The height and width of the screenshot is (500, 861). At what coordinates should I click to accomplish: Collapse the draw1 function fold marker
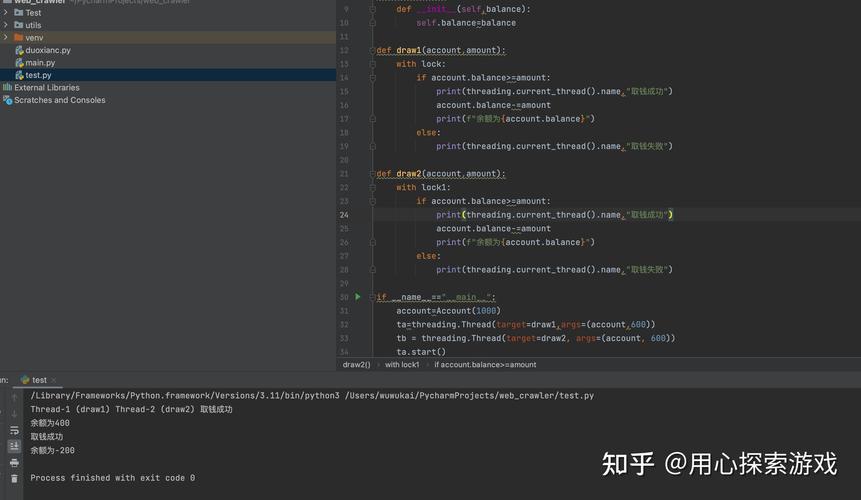372,50
